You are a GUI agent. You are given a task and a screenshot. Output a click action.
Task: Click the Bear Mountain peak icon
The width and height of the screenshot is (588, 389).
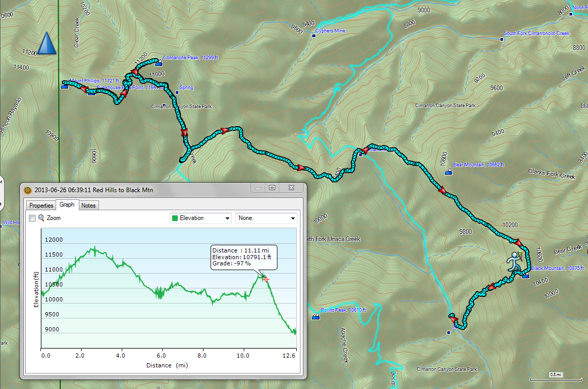(x=448, y=170)
